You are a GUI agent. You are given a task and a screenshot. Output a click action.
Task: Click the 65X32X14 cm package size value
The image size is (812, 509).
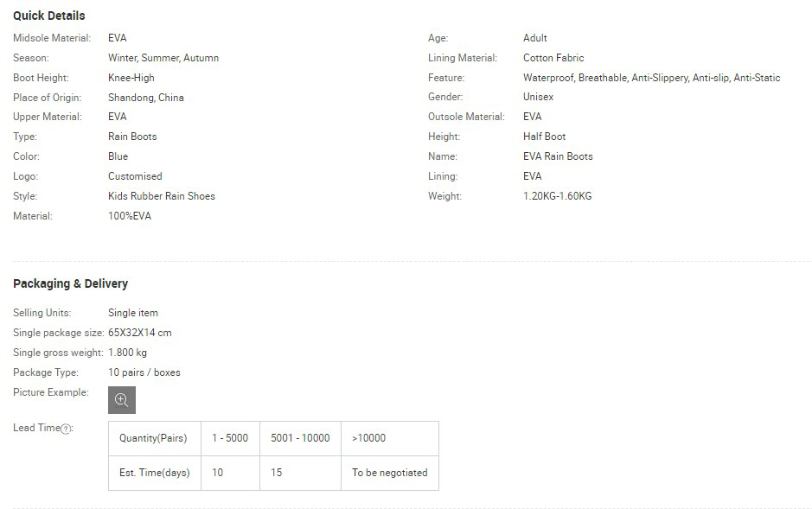click(x=140, y=333)
